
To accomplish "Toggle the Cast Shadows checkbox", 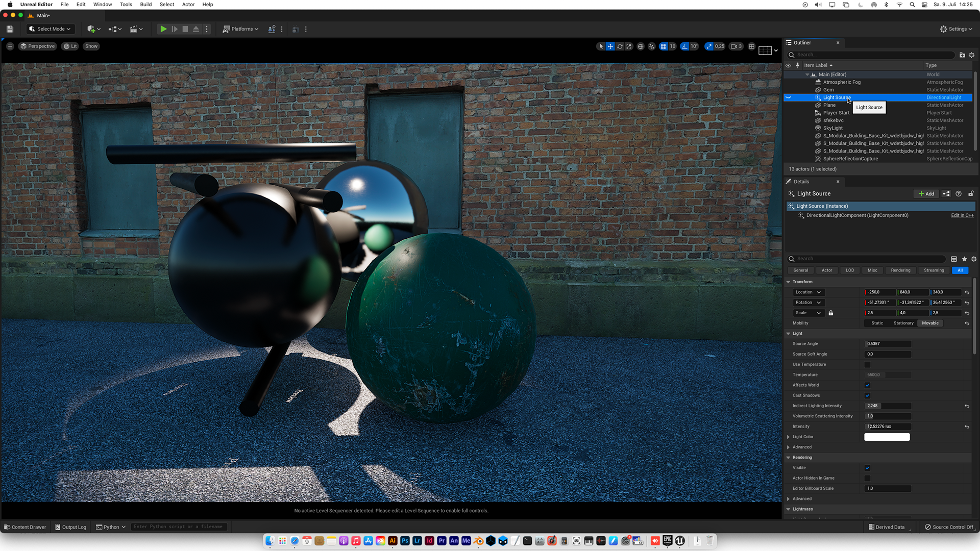I will (867, 395).
